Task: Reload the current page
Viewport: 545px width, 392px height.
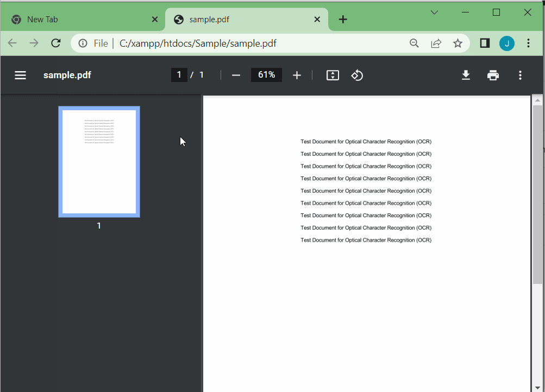Action: pos(55,43)
